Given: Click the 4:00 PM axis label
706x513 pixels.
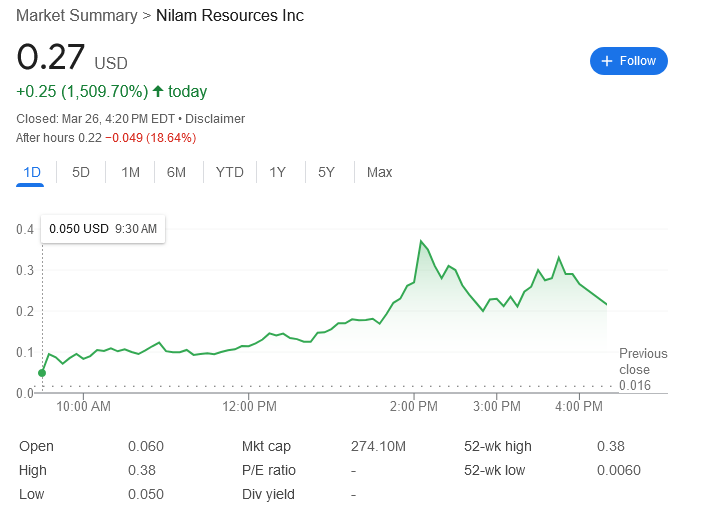Looking at the screenshot, I should (x=579, y=406).
